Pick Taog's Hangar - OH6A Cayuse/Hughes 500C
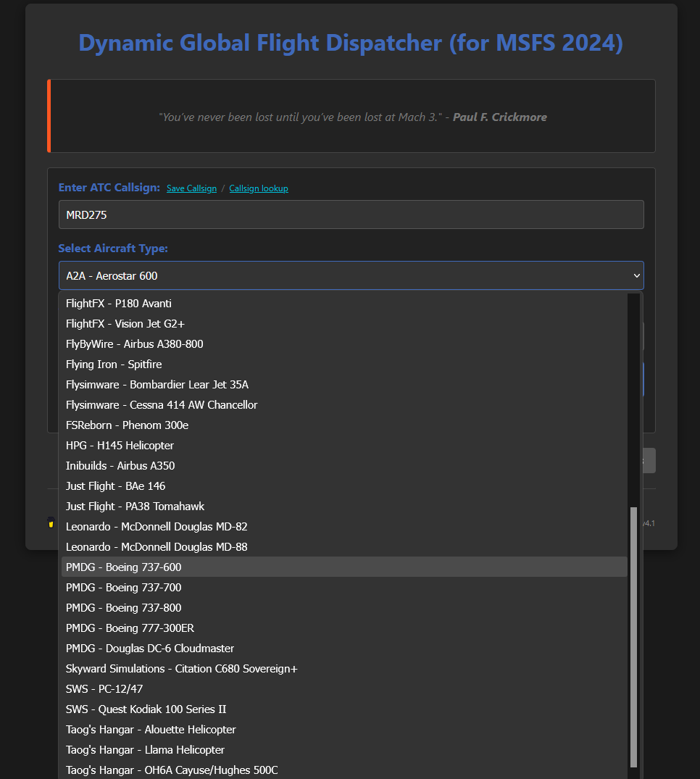This screenshot has height=779, width=700. click(x=344, y=770)
